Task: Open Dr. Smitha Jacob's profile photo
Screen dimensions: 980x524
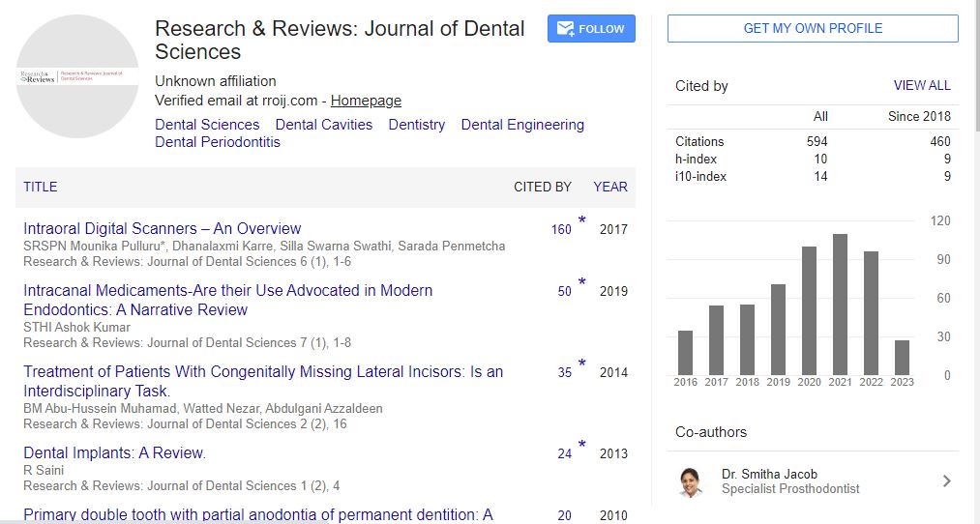Action: point(691,481)
